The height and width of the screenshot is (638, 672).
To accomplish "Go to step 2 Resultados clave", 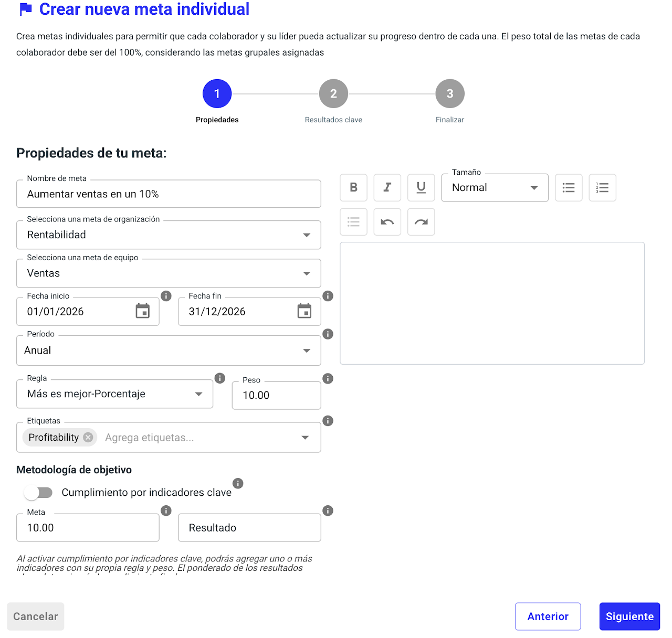I will click(x=333, y=94).
